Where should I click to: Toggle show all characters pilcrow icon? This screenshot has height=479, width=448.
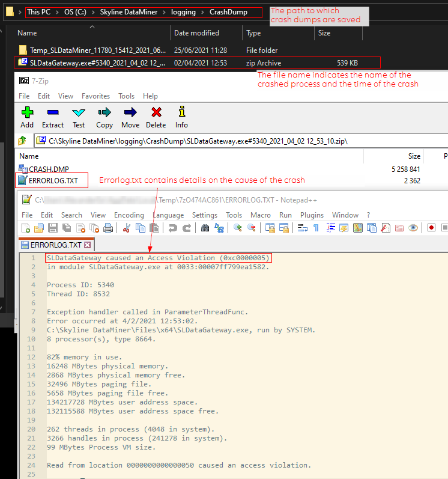[316, 228]
